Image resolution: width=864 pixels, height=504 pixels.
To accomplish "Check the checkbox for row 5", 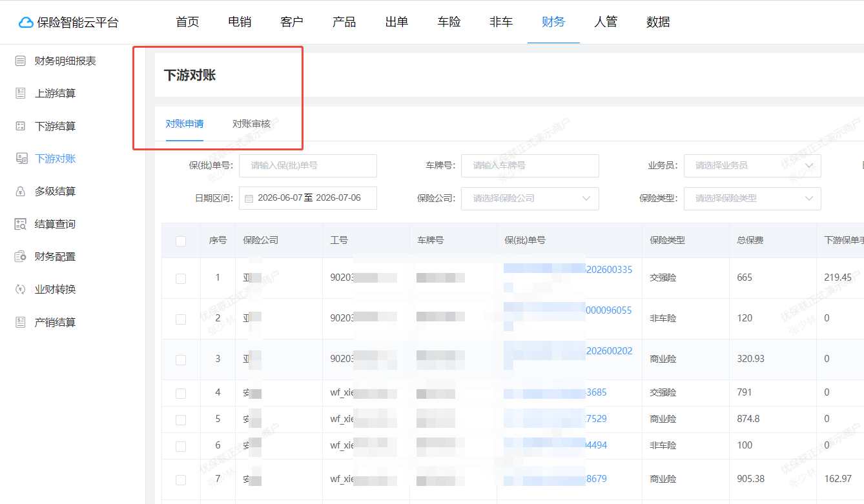I will [x=181, y=419].
